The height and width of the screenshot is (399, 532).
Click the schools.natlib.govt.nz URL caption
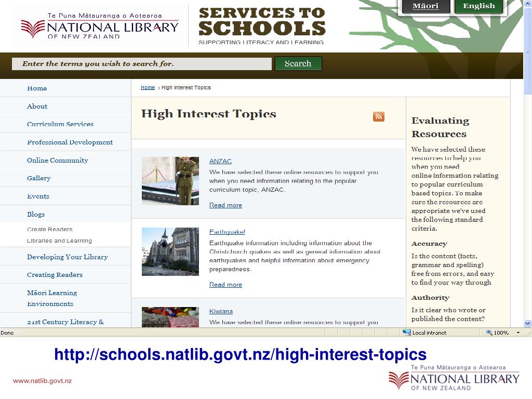tap(240, 354)
